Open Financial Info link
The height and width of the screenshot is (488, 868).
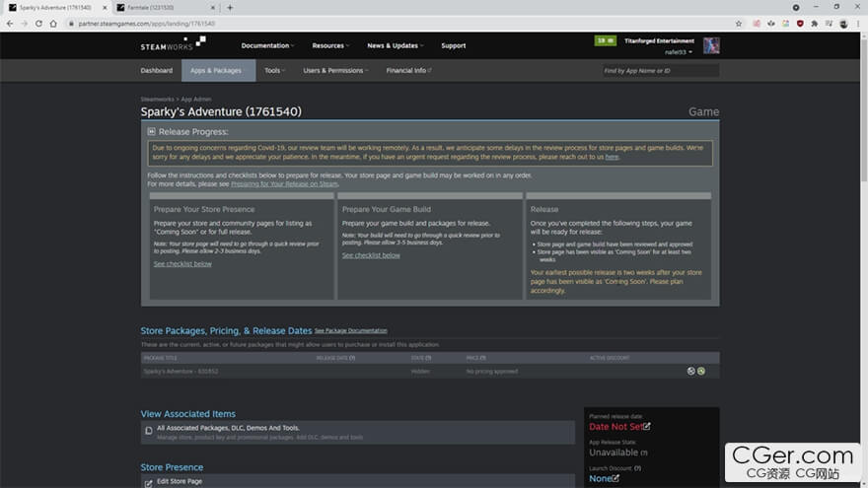coord(408,70)
